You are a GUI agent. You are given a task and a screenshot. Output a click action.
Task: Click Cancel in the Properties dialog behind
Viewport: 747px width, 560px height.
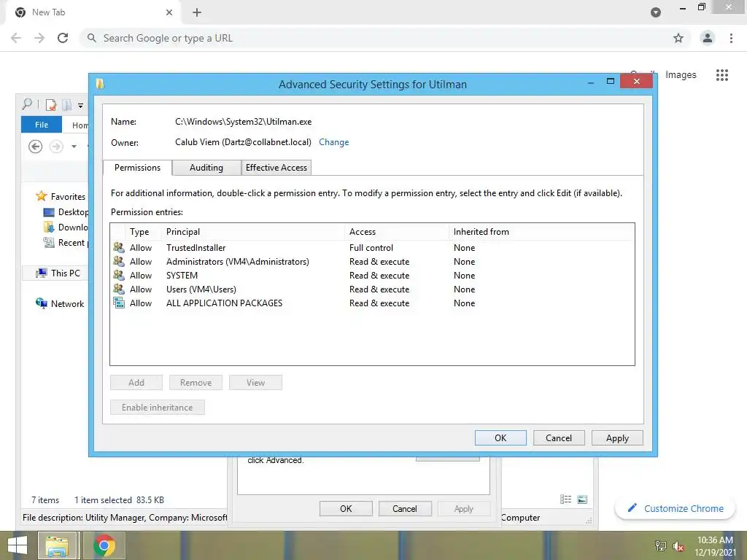click(x=405, y=508)
